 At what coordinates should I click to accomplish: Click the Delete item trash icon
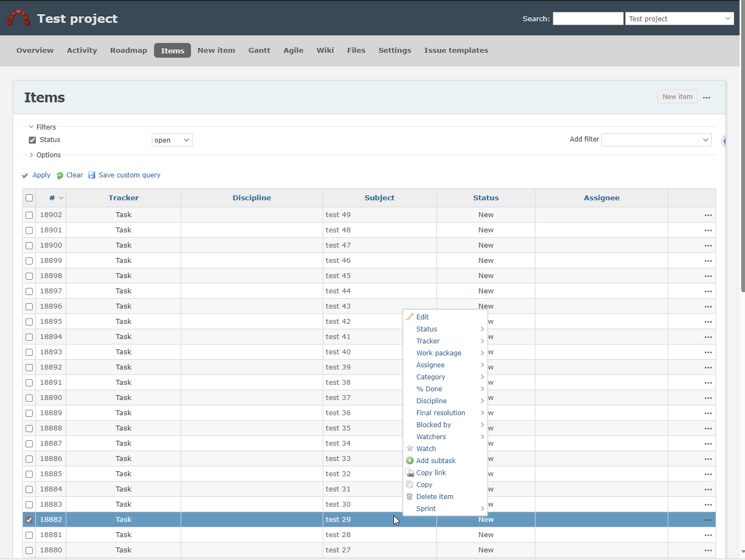410,496
